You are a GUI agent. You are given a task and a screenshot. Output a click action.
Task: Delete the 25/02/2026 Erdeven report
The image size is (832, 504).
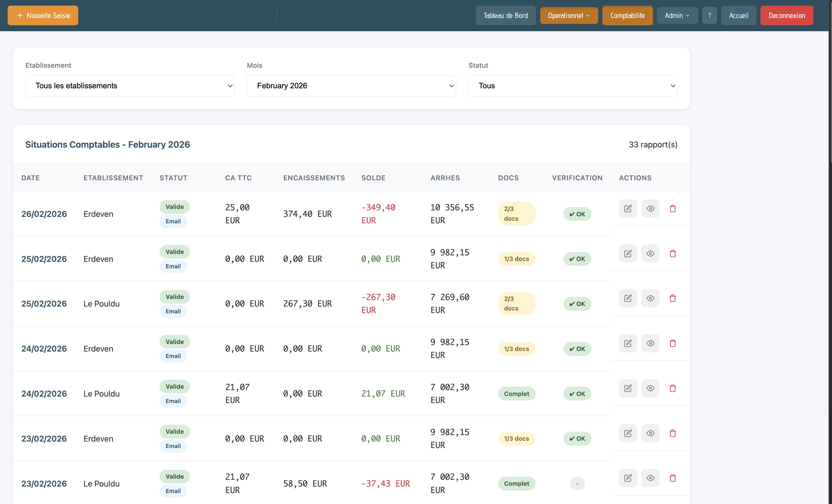[x=672, y=253]
